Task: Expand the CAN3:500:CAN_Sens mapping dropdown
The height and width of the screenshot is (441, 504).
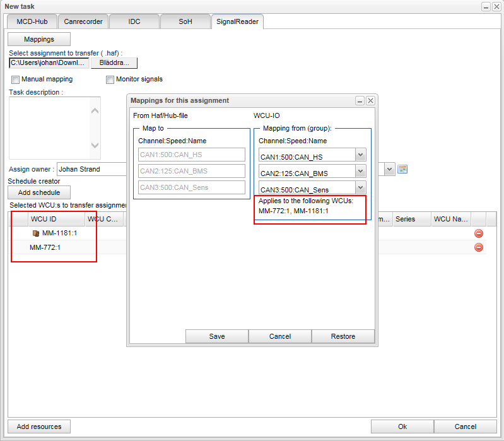Action: point(360,187)
